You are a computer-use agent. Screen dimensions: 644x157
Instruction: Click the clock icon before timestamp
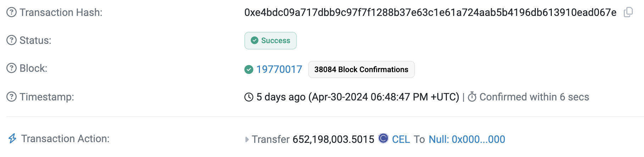(249, 97)
